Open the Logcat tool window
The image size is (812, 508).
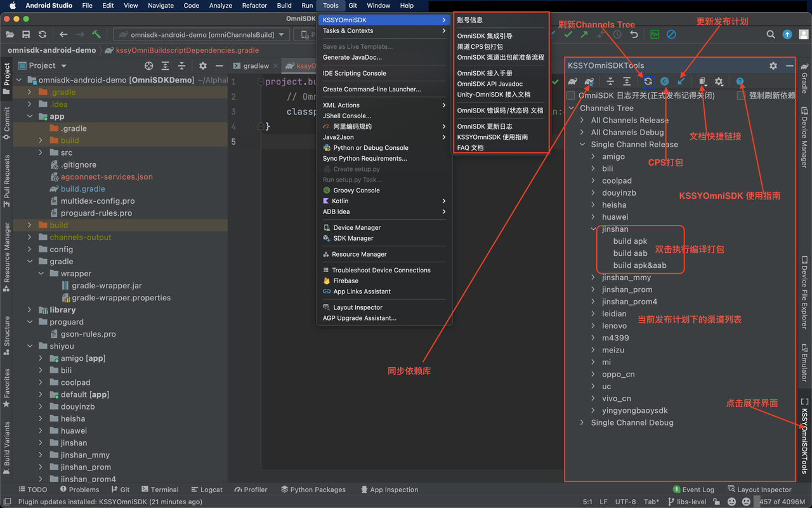click(206, 490)
